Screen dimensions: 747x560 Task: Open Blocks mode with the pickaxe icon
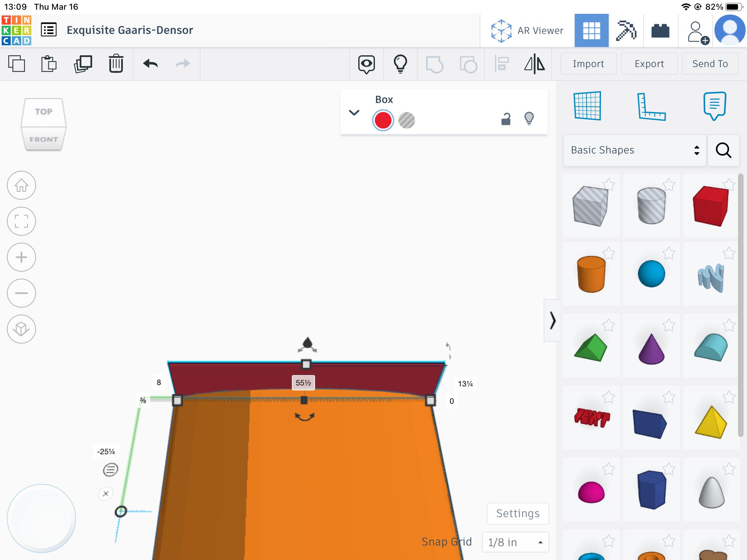pyautogui.click(x=626, y=31)
